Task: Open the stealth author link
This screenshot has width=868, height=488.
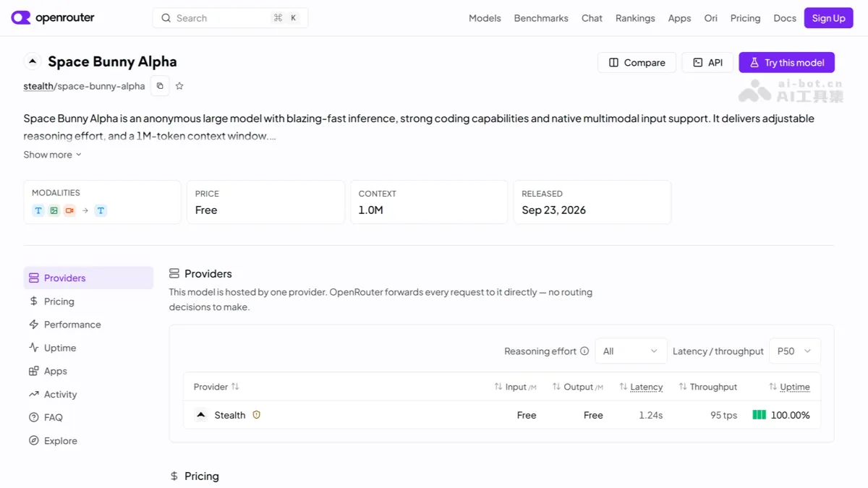Action: pos(38,86)
